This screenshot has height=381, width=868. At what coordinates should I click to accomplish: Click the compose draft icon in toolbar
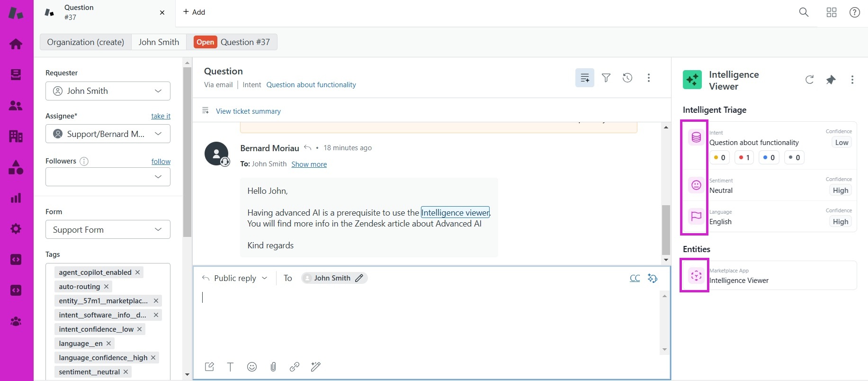click(x=209, y=367)
